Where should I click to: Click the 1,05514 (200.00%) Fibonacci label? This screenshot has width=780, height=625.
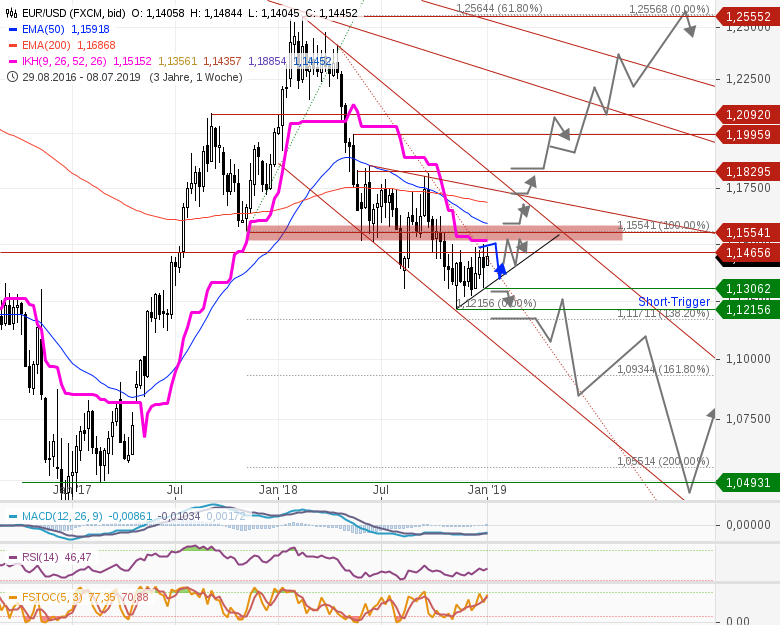664,461
